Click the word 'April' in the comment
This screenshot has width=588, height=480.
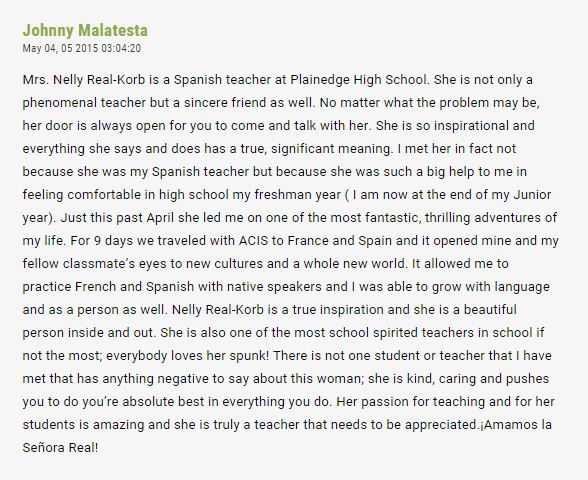pyautogui.click(x=160, y=218)
